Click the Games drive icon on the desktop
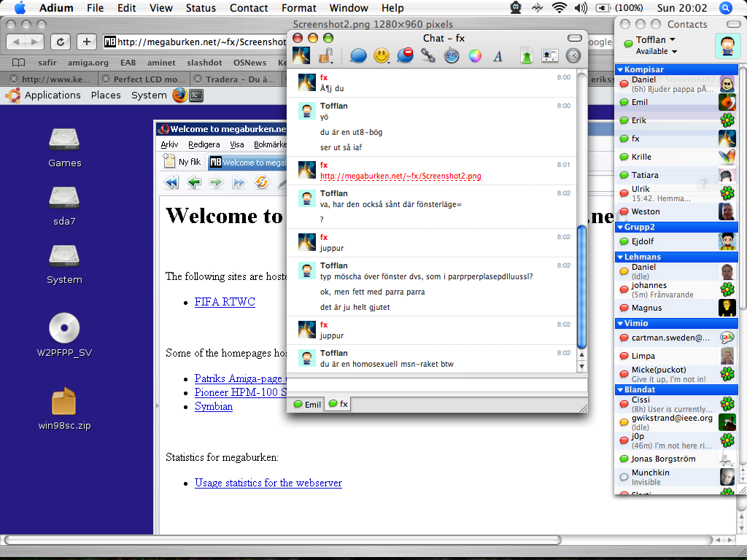 click(x=64, y=139)
